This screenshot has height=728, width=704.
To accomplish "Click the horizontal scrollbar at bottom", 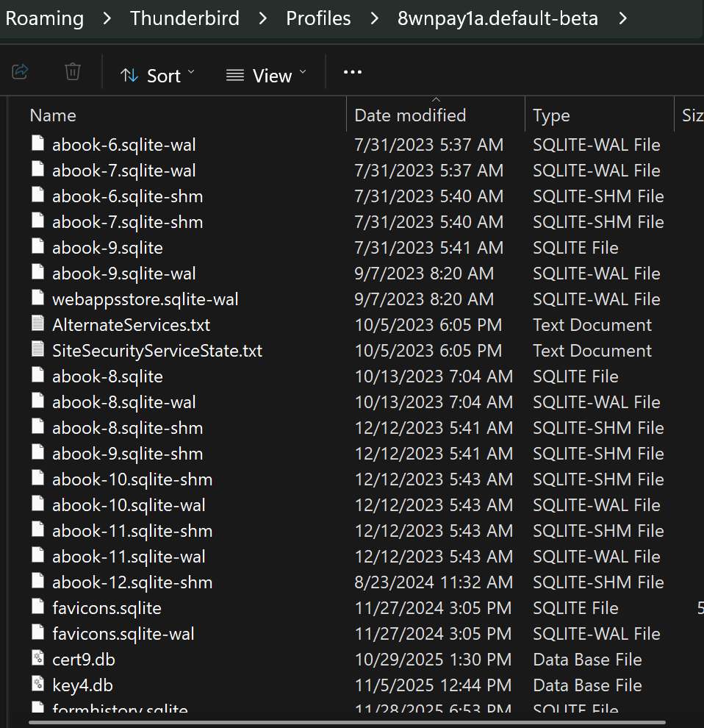I will coord(347,723).
